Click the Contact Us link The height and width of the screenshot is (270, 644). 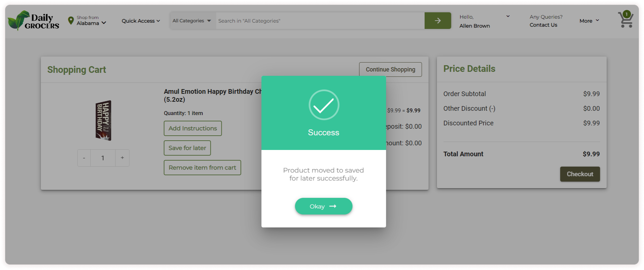[543, 25]
